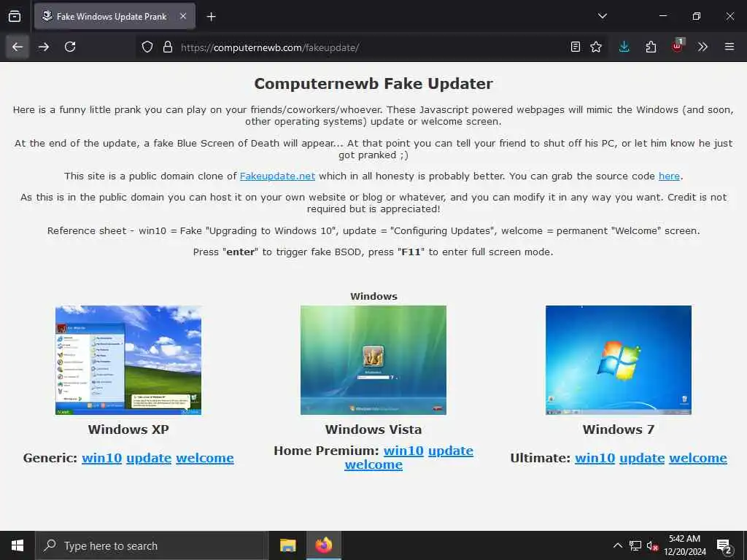Screen dimensions: 747x560
Task: Open the network status tray icon
Action: 635,545
